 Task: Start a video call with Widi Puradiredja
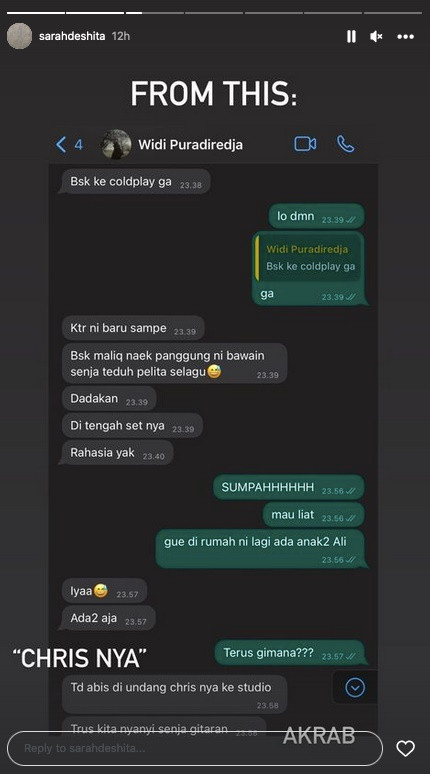(x=305, y=144)
